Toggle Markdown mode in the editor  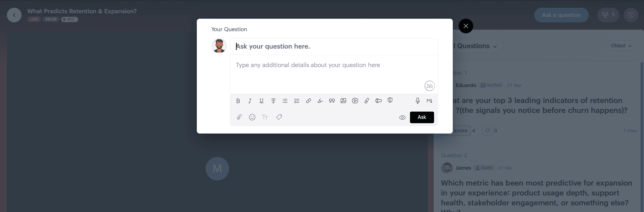(430, 101)
